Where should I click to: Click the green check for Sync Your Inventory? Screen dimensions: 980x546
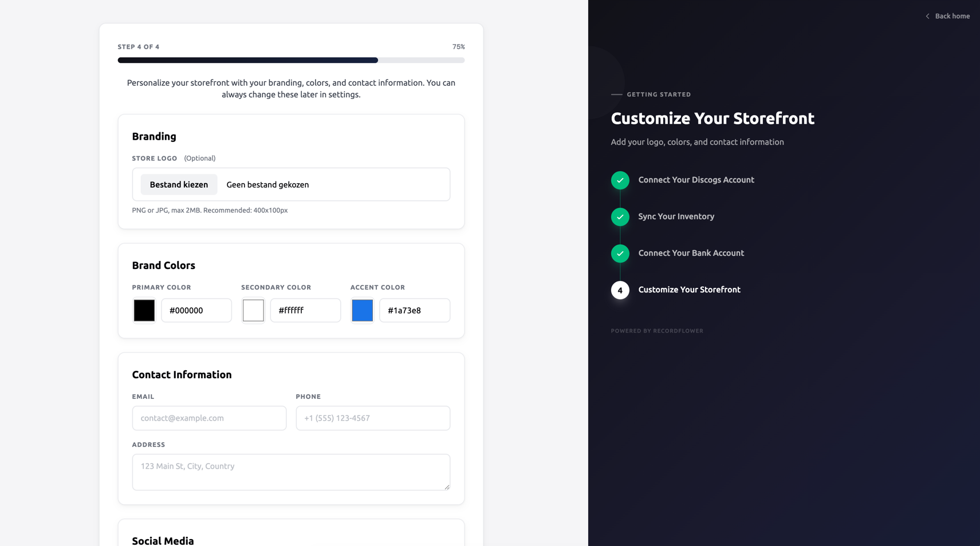coord(620,217)
